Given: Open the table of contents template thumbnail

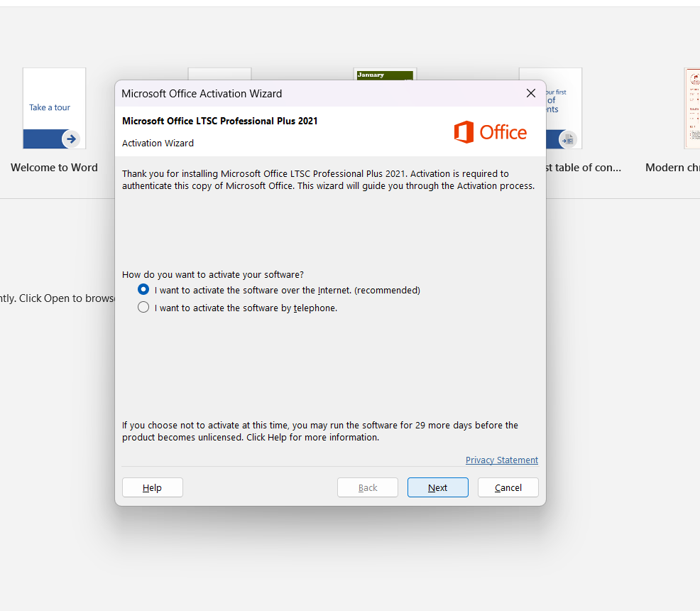Looking at the screenshot, I should click(564, 108).
